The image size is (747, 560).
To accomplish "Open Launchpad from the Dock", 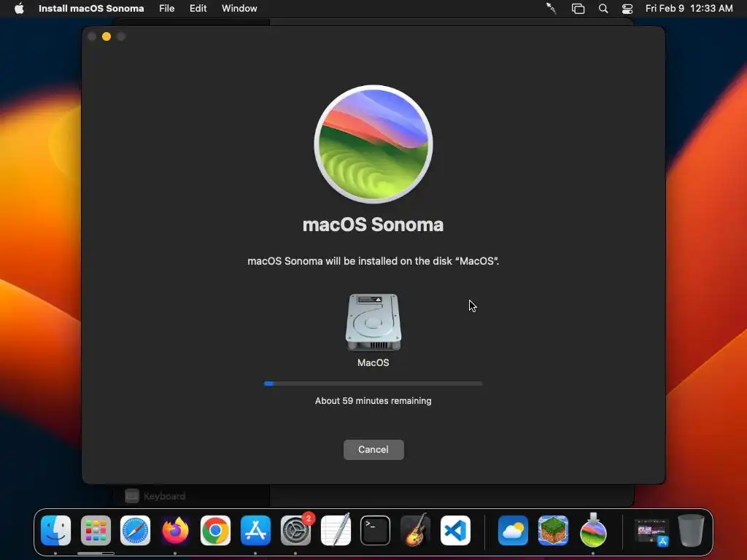I will (96, 531).
